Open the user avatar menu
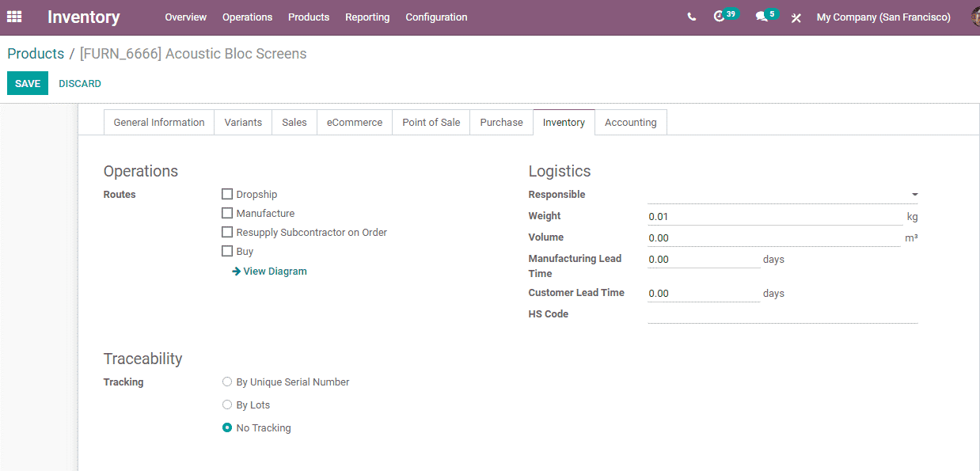This screenshot has width=980, height=471. (975, 17)
